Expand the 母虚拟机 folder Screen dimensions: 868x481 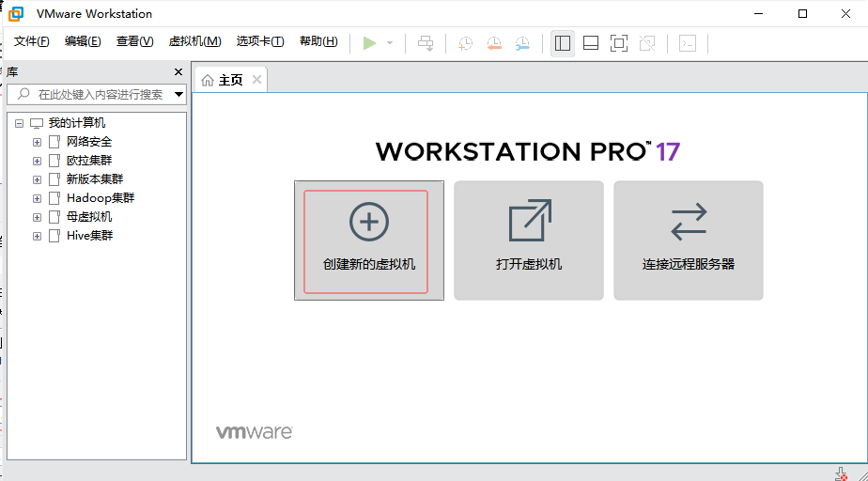pos(37,218)
